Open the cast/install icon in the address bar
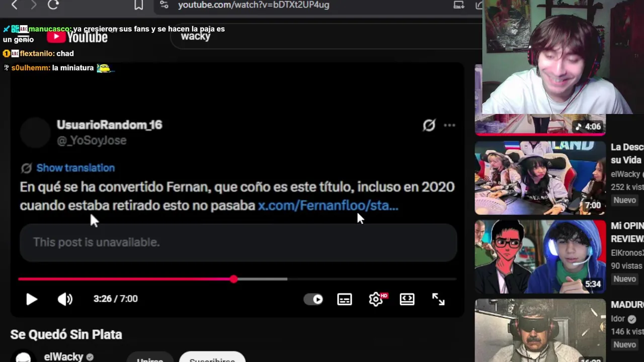Viewport: 644px width, 362px height. 459,5
